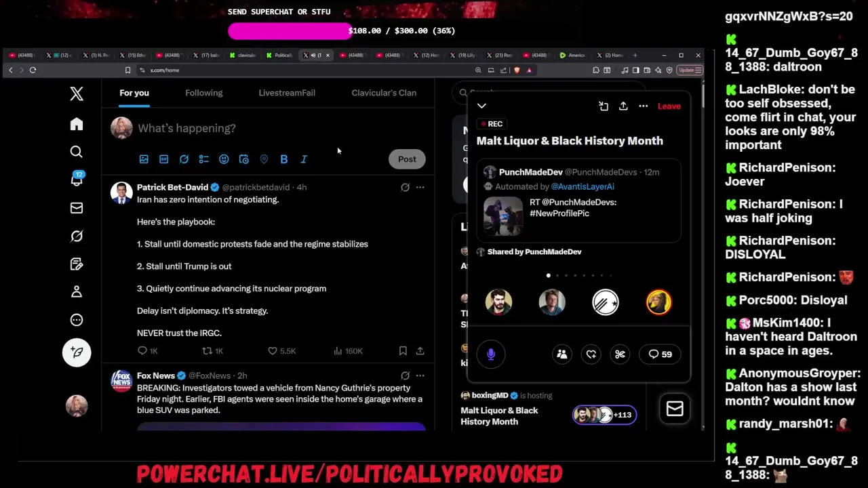Apply italic formatting in composer
The width and height of the screenshot is (868, 488).
(x=304, y=159)
